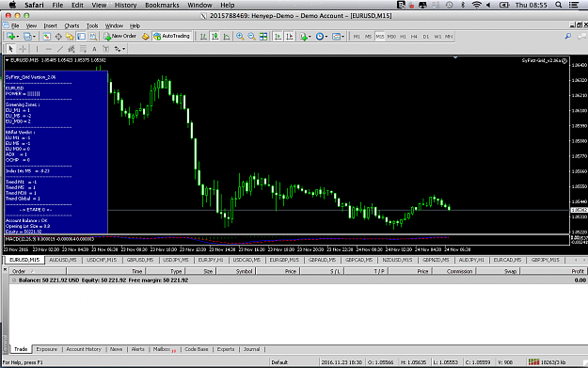Click the search magnifier icon
Viewport: 588px width, 368px height.
[568, 36]
